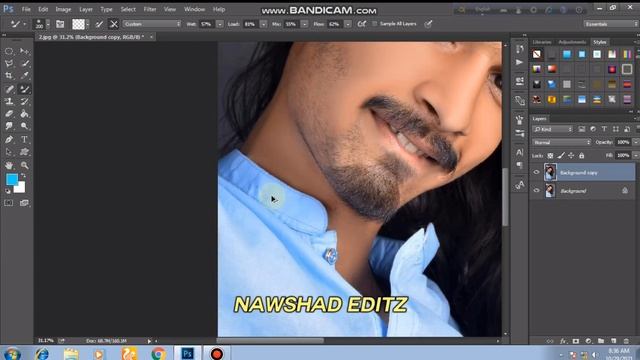Viewport: 640px width, 360px height.
Task: Select the Zoom tool
Action: coord(24,165)
